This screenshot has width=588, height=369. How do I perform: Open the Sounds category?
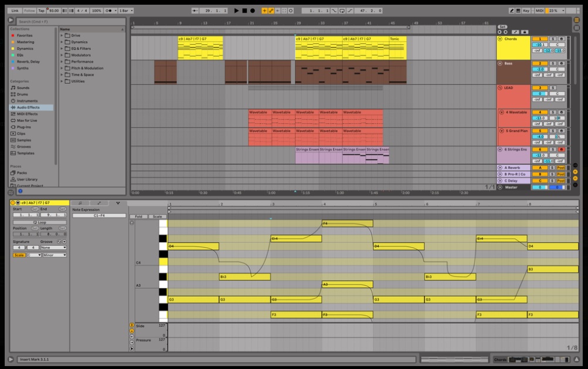point(23,88)
